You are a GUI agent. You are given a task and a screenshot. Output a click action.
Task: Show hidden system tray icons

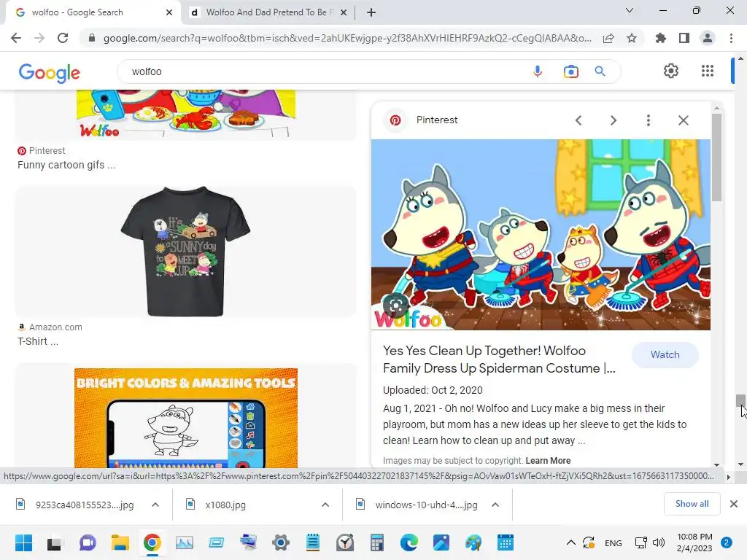pos(570,542)
